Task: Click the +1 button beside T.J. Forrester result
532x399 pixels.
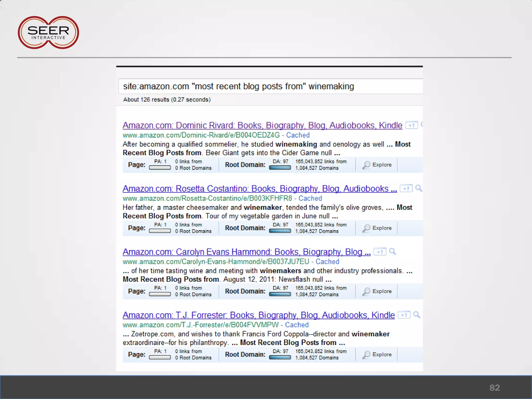Action: [x=404, y=315]
